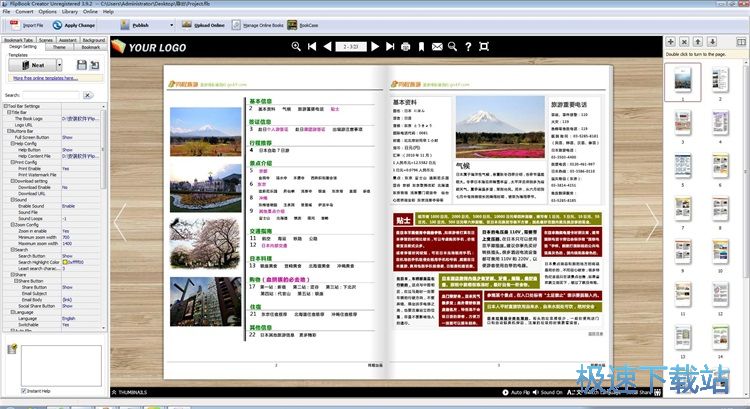
Task: Go to previous page triangle button
Action: [x=328, y=46]
